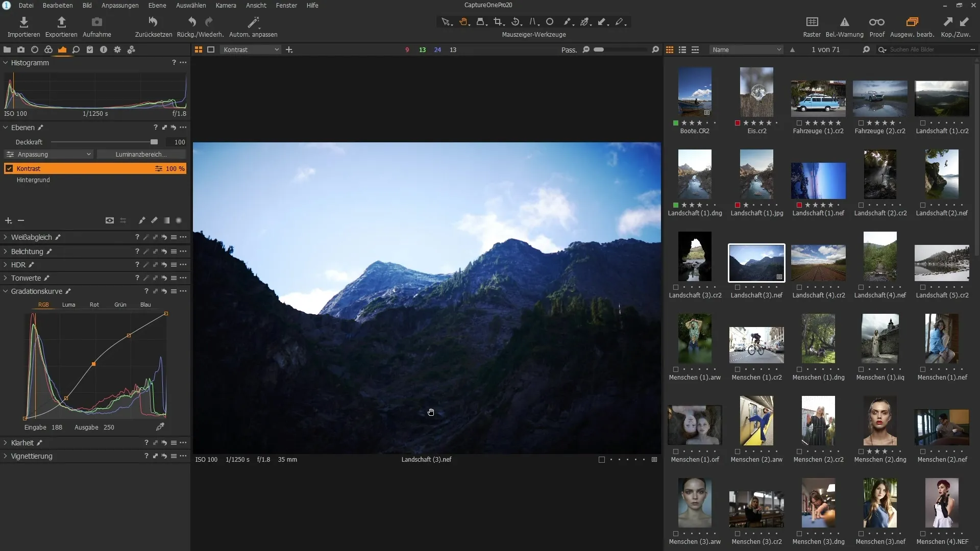
Task: Open the batch gears tool tab
Action: tap(131, 49)
